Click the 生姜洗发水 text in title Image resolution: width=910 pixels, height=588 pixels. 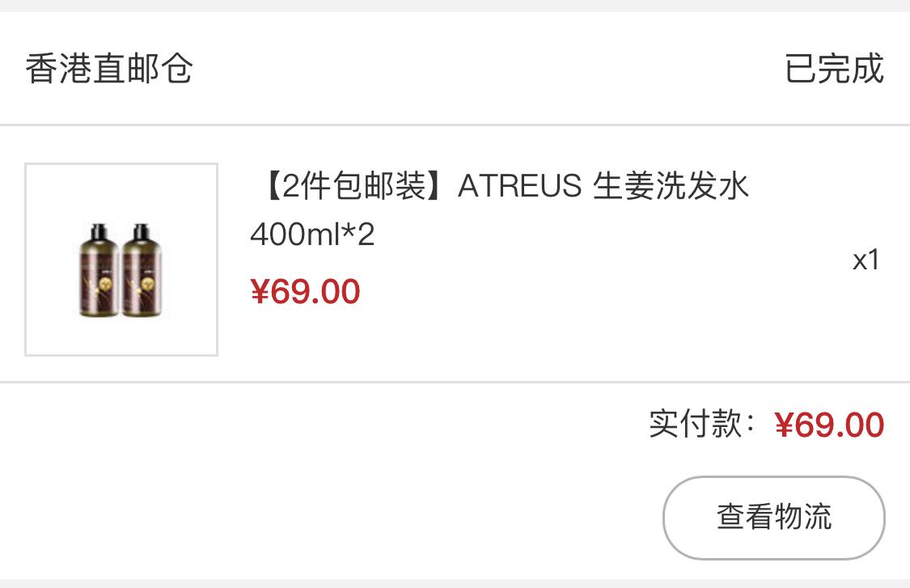pyautogui.click(x=671, y=186)
